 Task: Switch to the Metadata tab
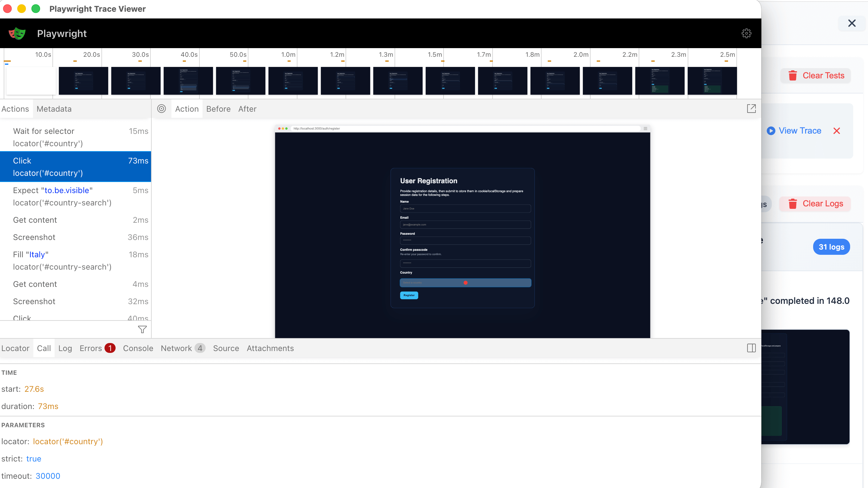point(54,109)
